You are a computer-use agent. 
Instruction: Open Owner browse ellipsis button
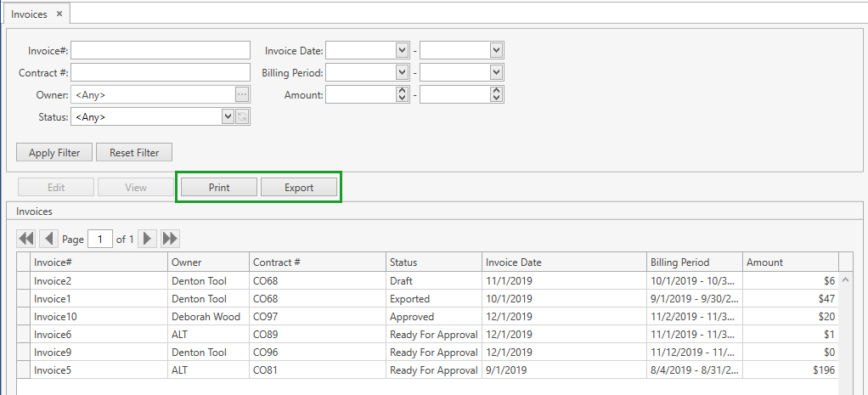[x=242, y=94]
